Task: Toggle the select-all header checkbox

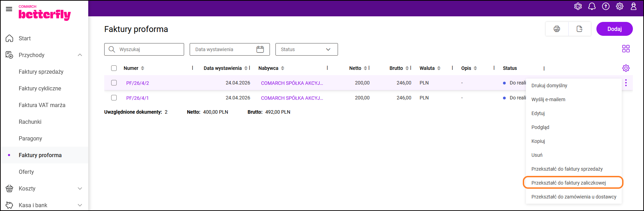Action: coord(114,68)
